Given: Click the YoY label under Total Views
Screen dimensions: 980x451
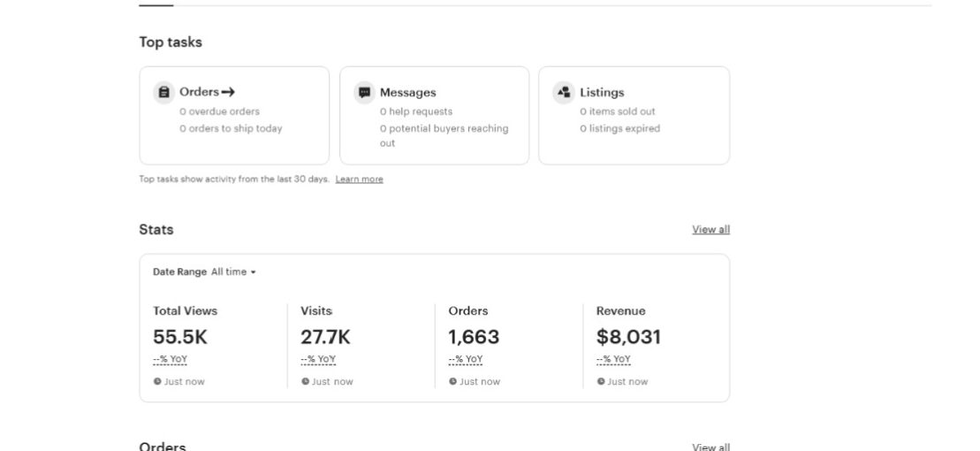Looking at the screenshot, I should coord(170,359).
